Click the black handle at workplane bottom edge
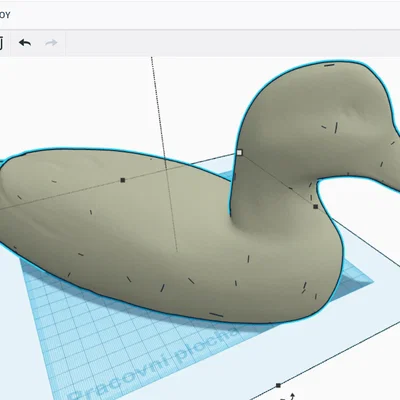The height and width of the screenshot is (400, 400). 278,386
